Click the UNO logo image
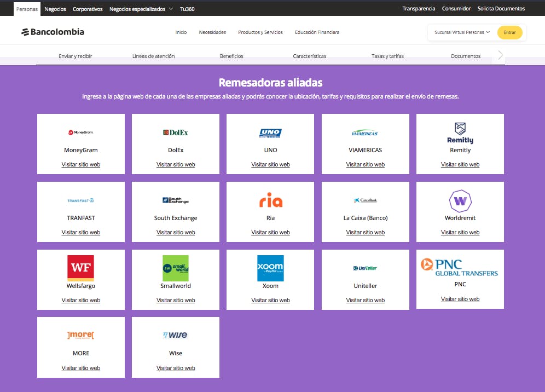545x392 pixels. tap(270, 133)
